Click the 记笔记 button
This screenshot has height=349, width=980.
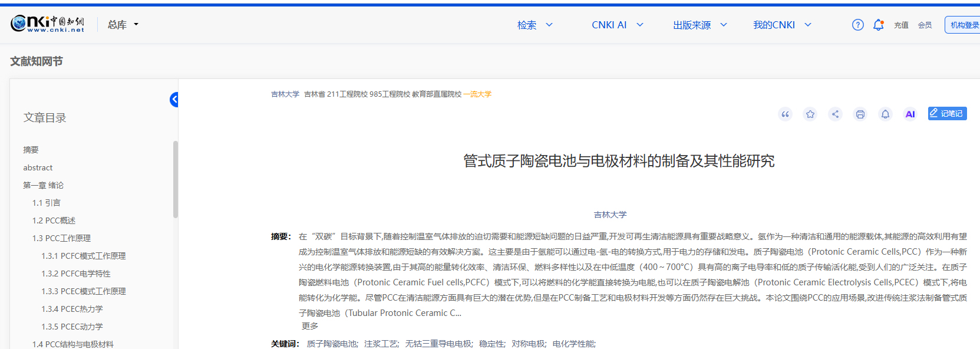pos(947,114)
